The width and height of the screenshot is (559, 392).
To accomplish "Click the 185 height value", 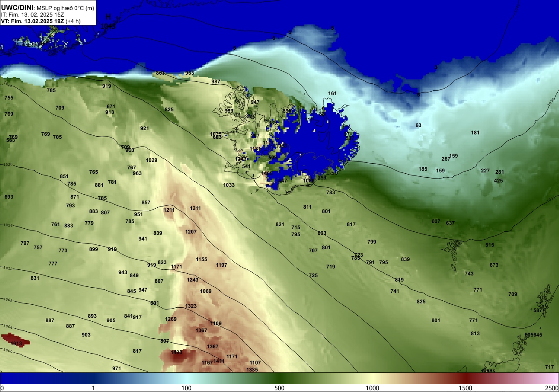I will 423,169.
